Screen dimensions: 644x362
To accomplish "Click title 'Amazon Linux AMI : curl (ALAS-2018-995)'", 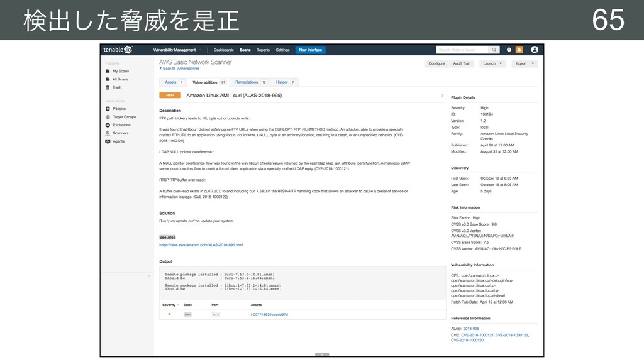I will pos(234,96).
